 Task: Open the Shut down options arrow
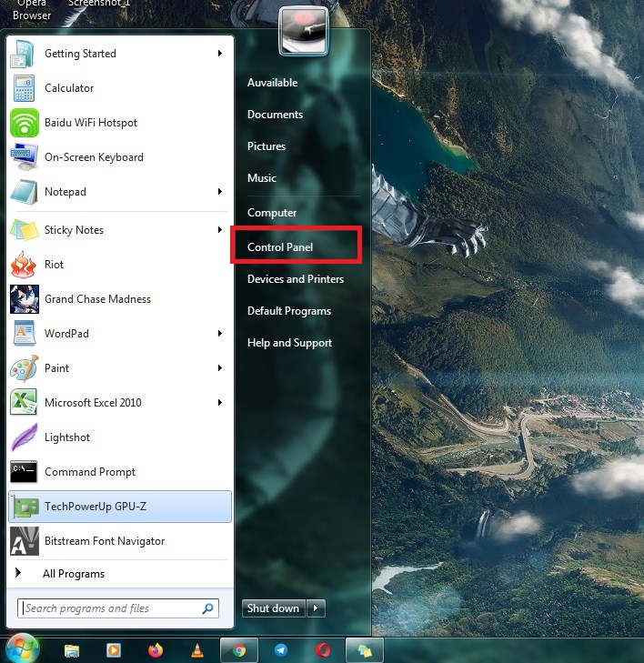[x=316, y=608]
